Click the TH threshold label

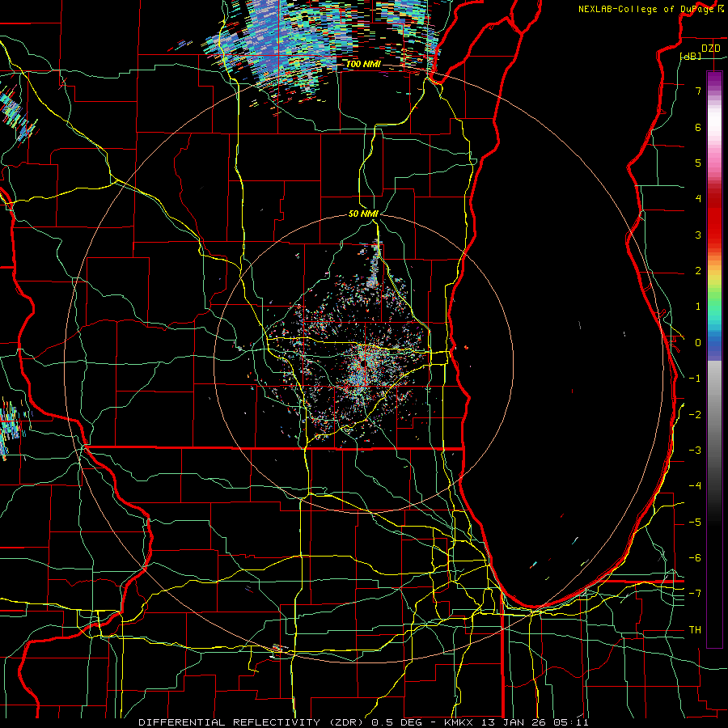695,629
